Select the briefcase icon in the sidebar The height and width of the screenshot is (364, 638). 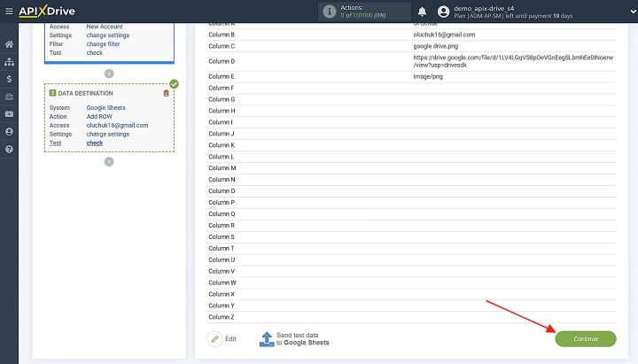tap(9, 97)
